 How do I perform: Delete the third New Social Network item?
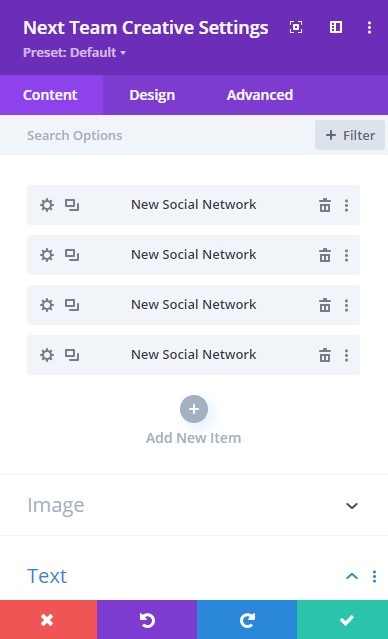(x=325, y=305)
